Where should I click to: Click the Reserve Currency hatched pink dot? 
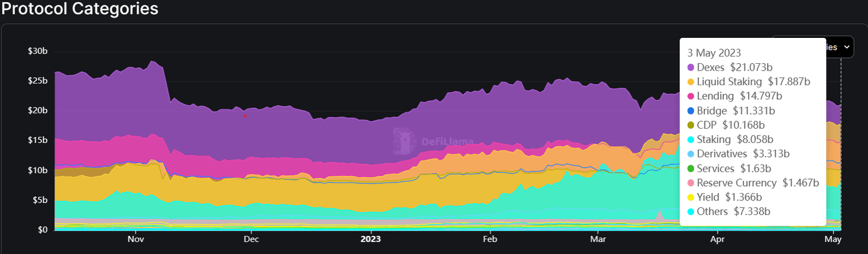691,183
